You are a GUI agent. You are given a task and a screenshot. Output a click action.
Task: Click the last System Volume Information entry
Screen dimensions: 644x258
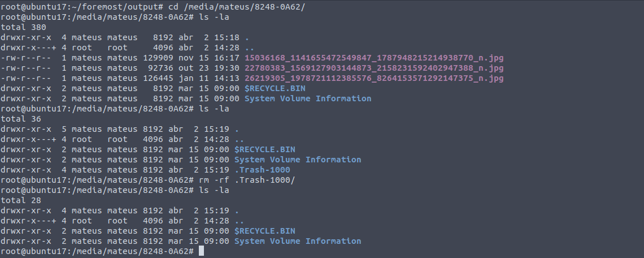[297, 241]
